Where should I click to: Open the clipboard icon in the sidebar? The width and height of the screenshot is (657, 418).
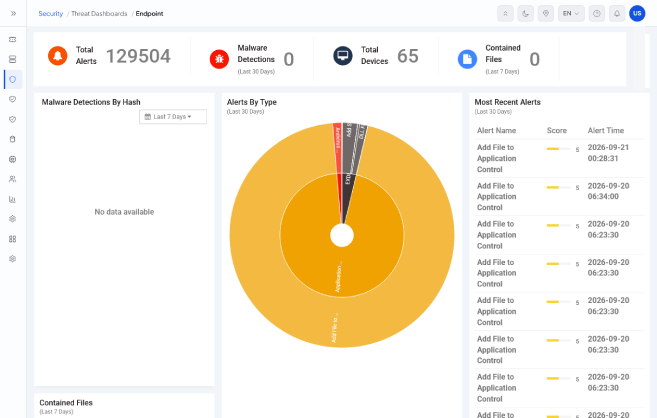click(x=13, y=139)
